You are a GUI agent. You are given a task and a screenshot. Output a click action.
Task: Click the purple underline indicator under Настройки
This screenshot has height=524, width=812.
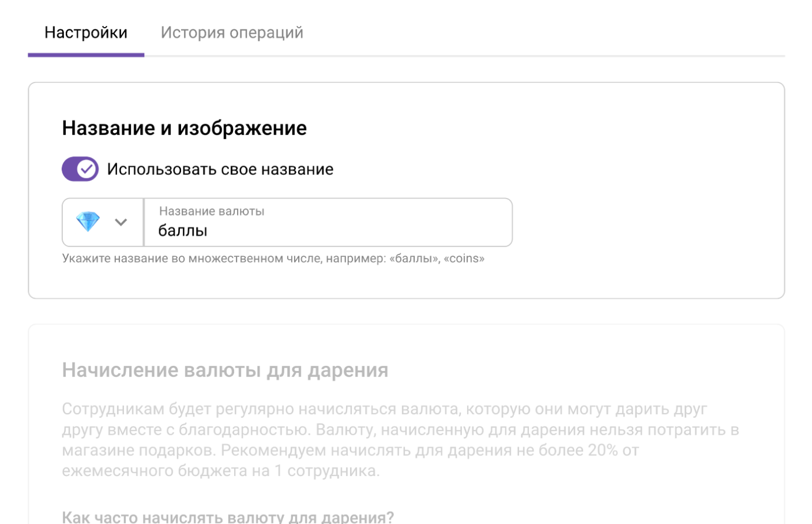tap(86, 55)
